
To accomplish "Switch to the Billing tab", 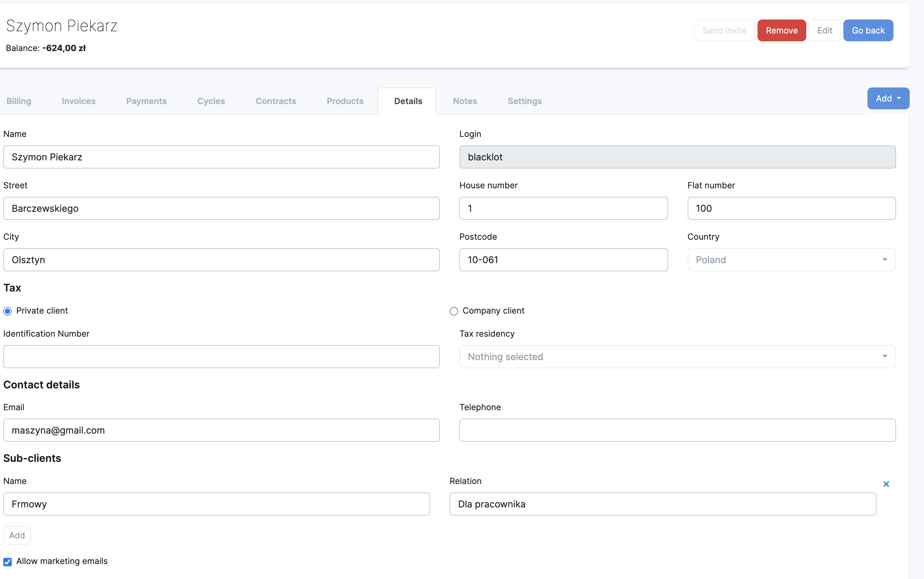I will click(x=19, y=101).
